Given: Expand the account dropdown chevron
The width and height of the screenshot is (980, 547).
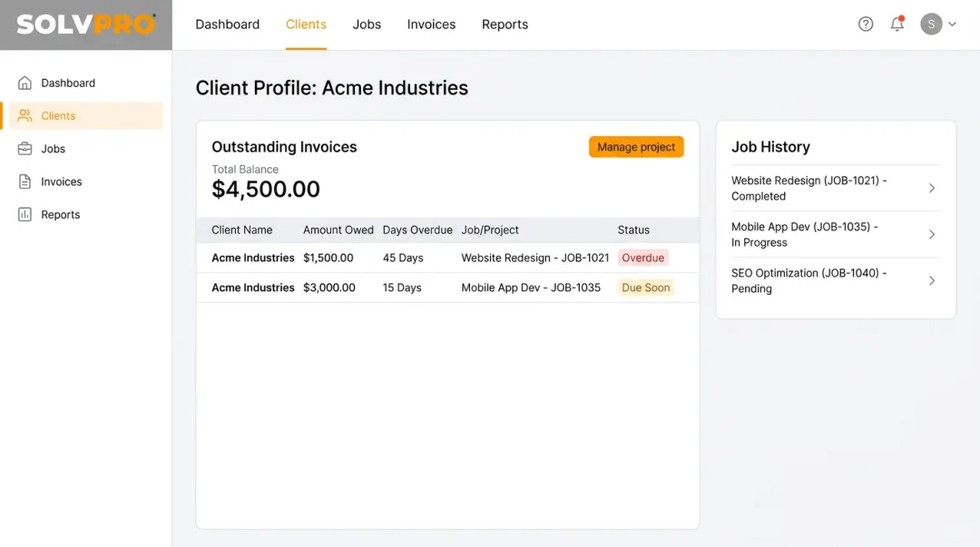Looking at the screenshot, I should 952,24.
